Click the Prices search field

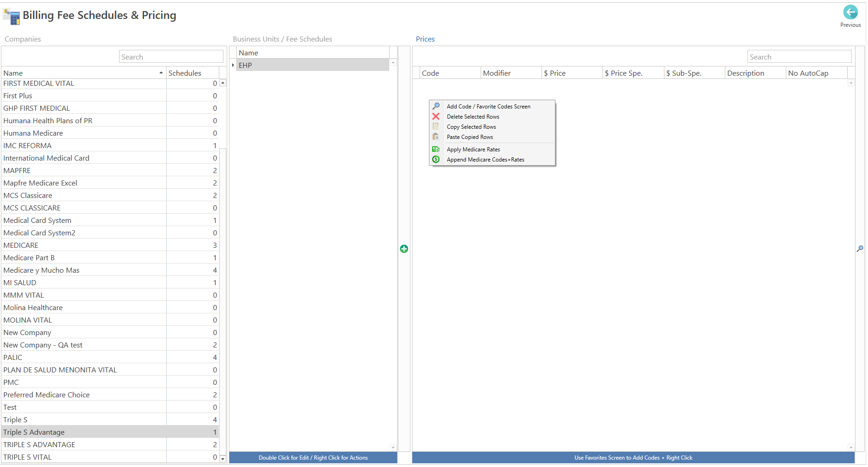(800, 57)
